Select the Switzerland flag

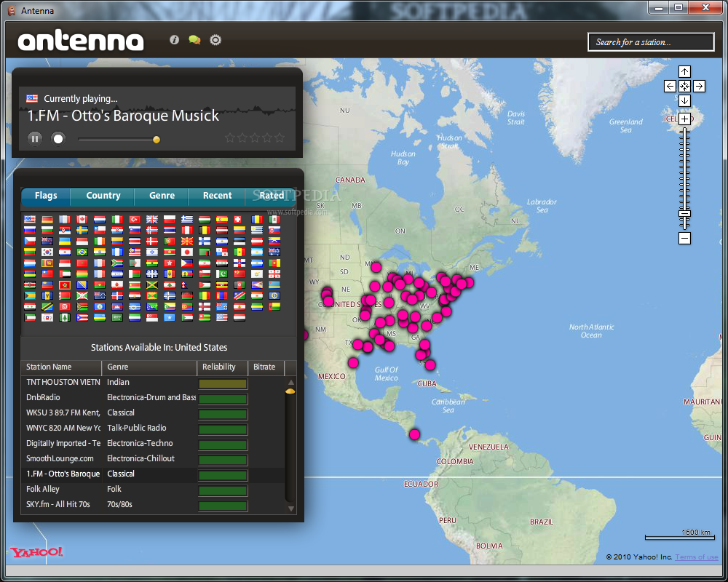point(237,219)
